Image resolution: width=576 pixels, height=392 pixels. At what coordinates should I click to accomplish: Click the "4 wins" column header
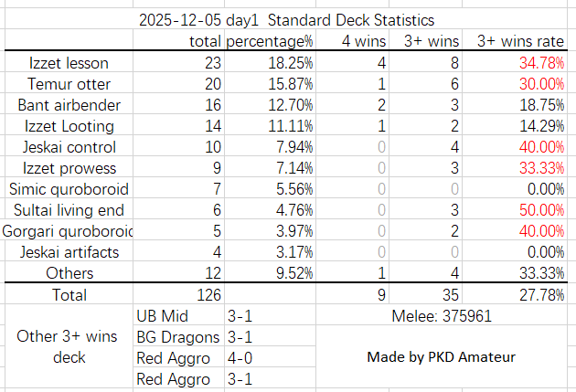pos(364,41)
